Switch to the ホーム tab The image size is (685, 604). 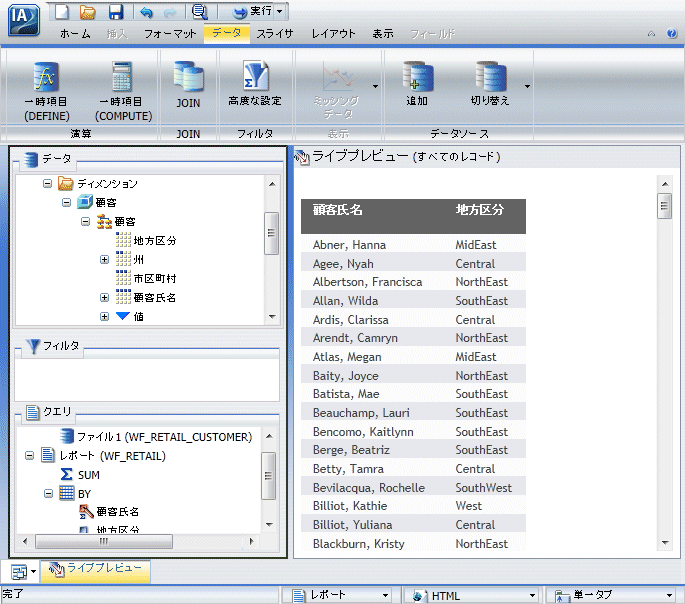[76, 34]
